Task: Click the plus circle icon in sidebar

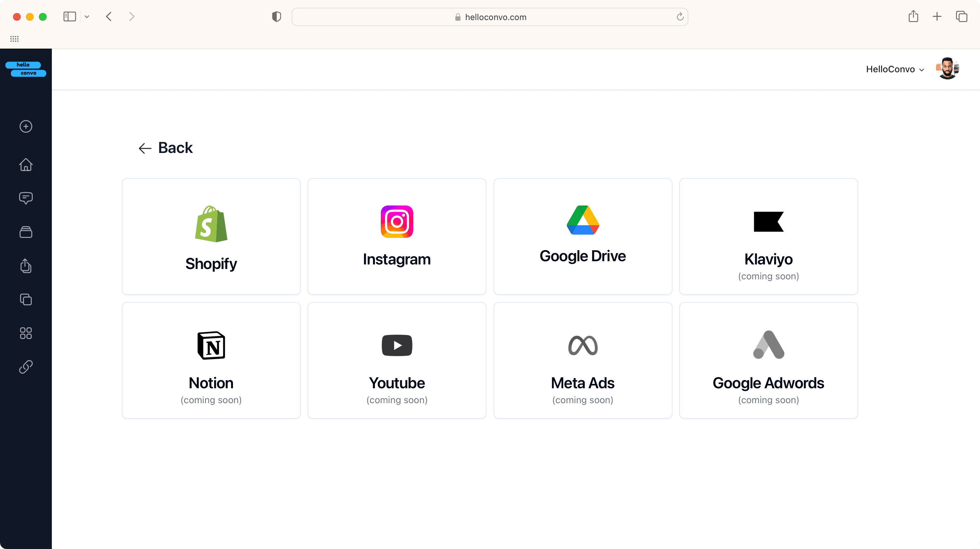Action: 26,126
